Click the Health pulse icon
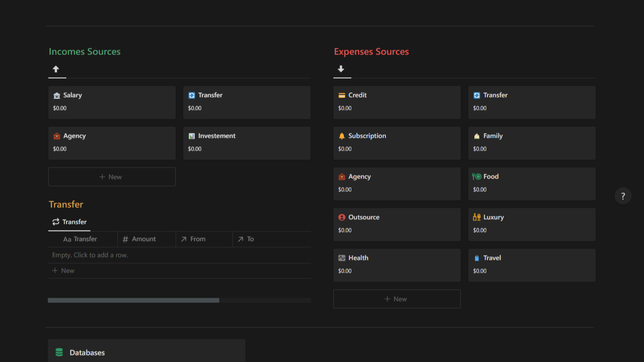Viewport: 644px width, 362px height. tap(342, 258)
